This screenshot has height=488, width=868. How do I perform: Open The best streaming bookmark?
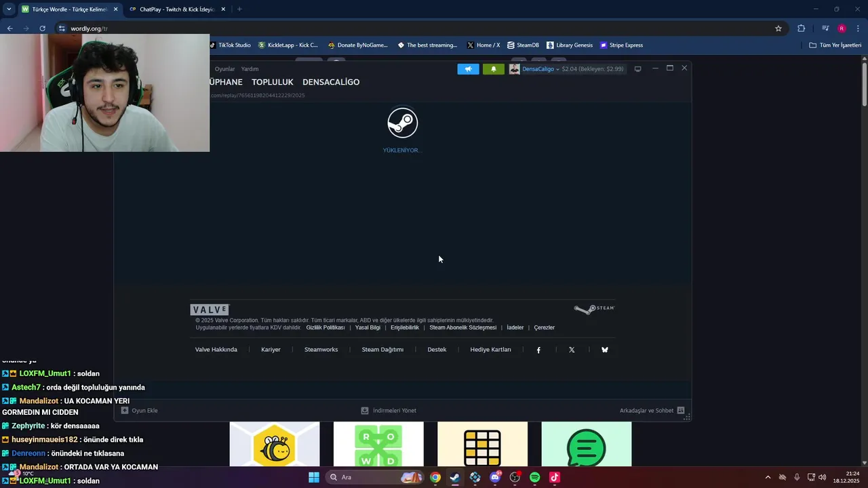[x=427, y=45]
